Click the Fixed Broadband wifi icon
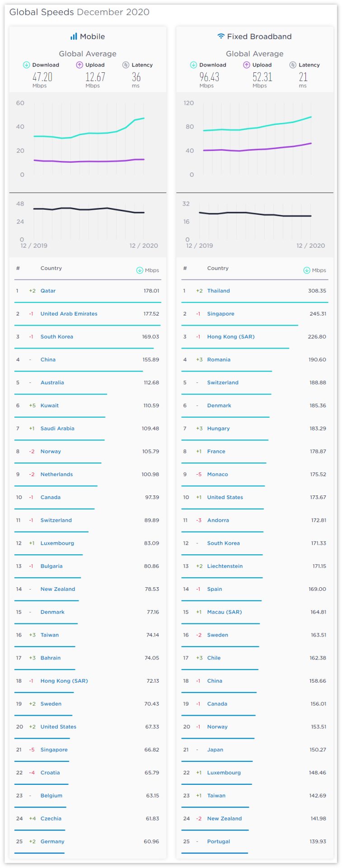The height and width of the screenshot is (868, 342). pos(221,36)
